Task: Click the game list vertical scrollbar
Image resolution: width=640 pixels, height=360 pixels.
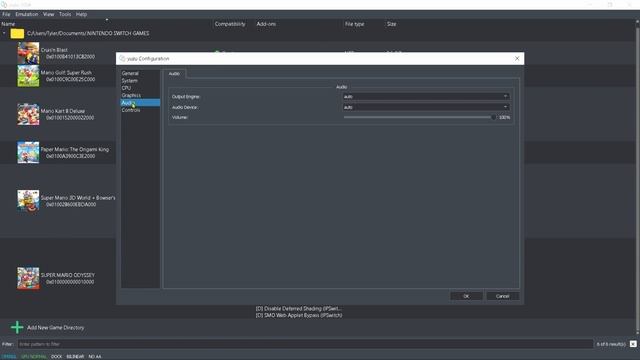Action: (x=638, y=178)
